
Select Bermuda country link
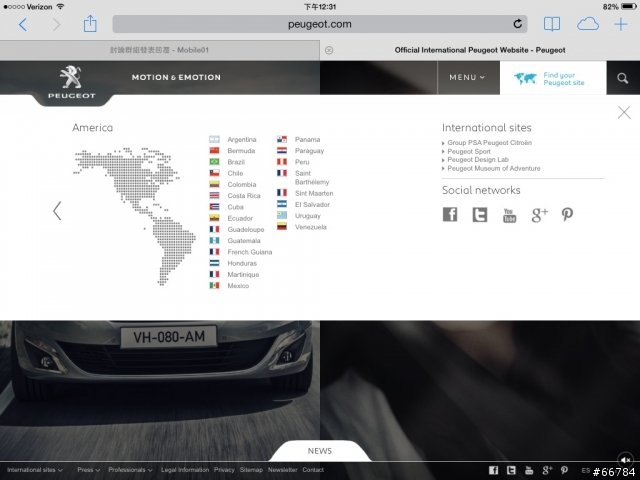click(241, 151)
